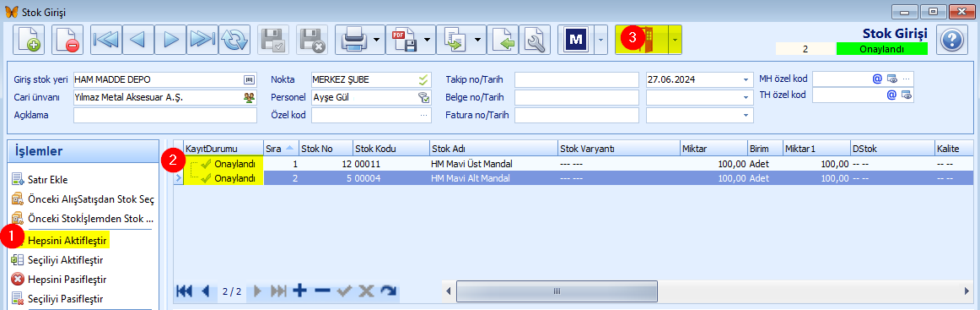The width and height of the screenshot is (980, 310).
Task: Click the grid navigator first-row icon
Action: click(x=185, y=291)
